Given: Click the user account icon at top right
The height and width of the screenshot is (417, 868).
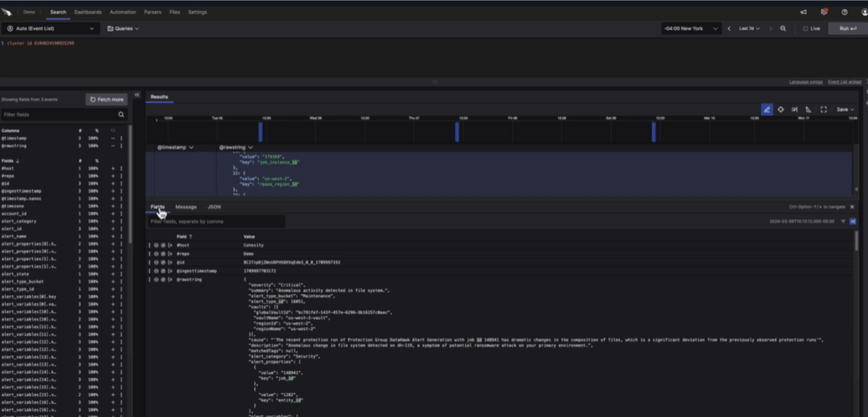Looking at the screenshot, I should [864, 12].
